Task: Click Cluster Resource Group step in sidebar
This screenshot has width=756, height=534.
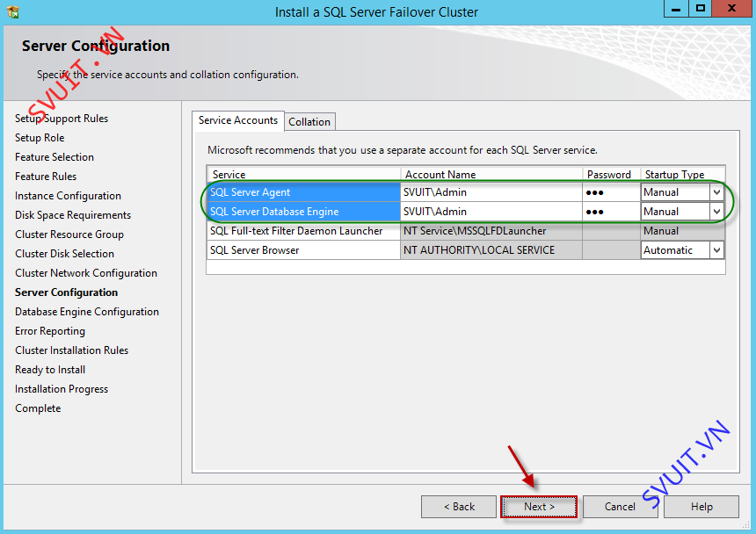Action: pos(69,234)
